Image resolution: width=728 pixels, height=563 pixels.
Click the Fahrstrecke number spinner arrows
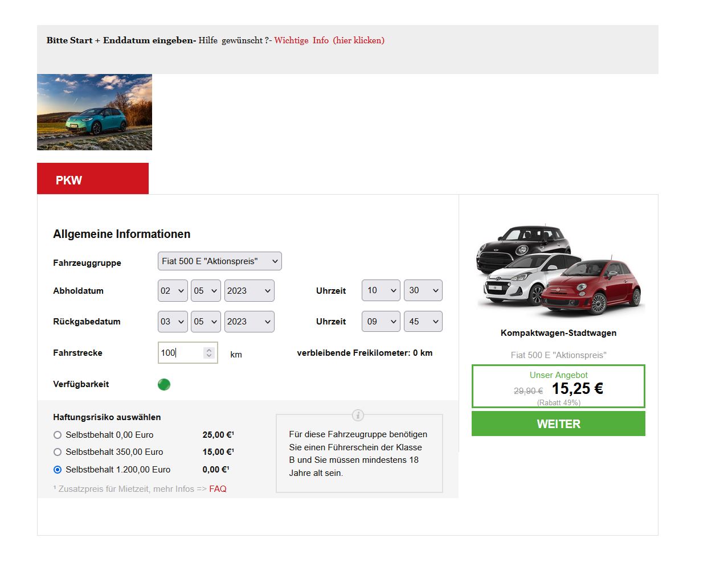[209, 353]
